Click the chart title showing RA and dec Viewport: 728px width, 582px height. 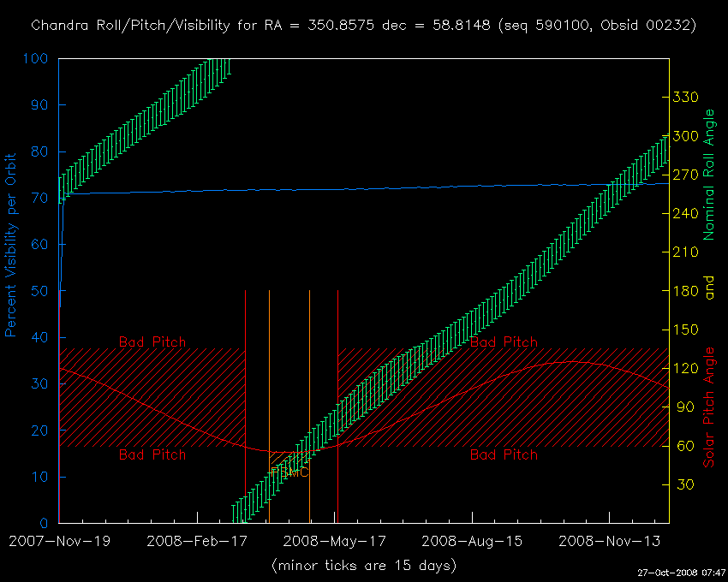tap(363, 26)
